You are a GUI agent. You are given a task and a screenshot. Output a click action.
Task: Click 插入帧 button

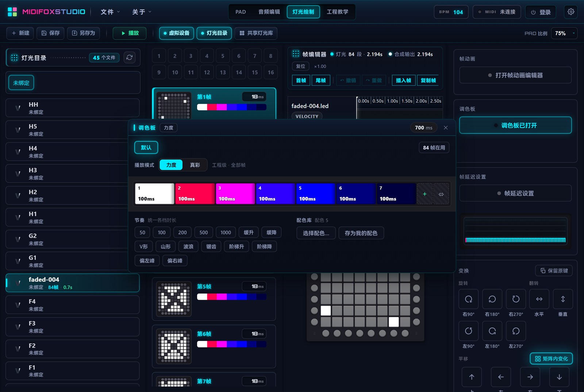403,80
